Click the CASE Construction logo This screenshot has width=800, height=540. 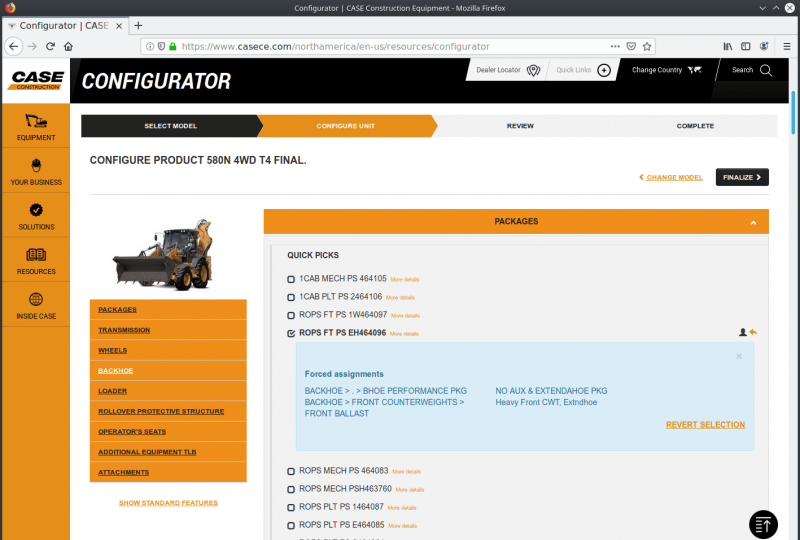[x=37, y=80]
